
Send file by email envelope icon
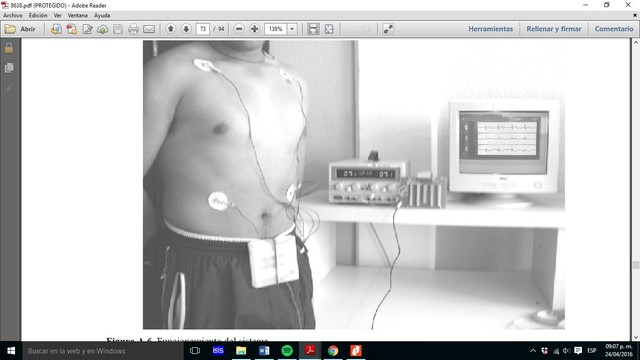pyautogui.click(x=149, y=29)
